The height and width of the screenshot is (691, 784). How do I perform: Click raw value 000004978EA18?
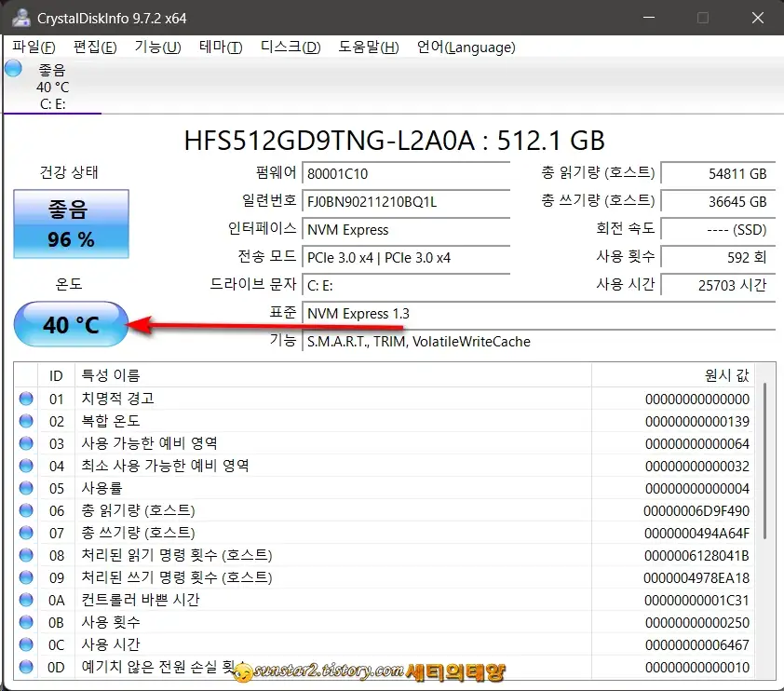point(696,578)
